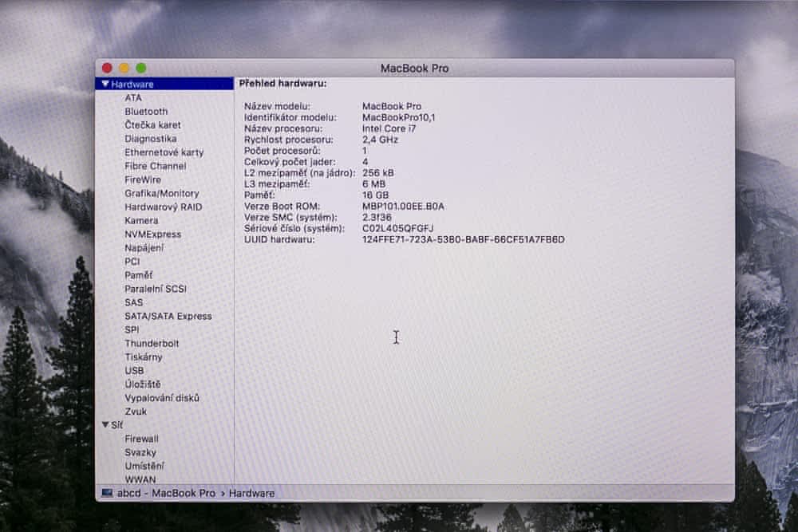
Task: Select Napájení in the sidebar
Action: click(144, 248)
